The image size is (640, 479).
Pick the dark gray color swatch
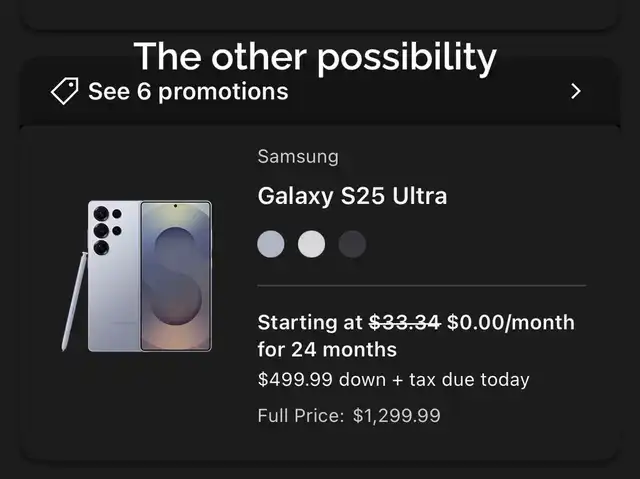(352, 244)
